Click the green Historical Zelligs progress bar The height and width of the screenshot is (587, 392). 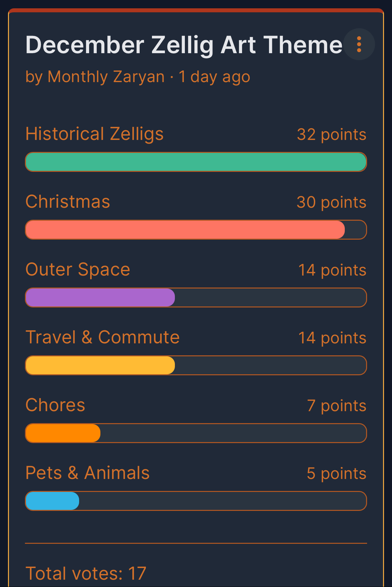pyautogui.click(x=196, y=162)
